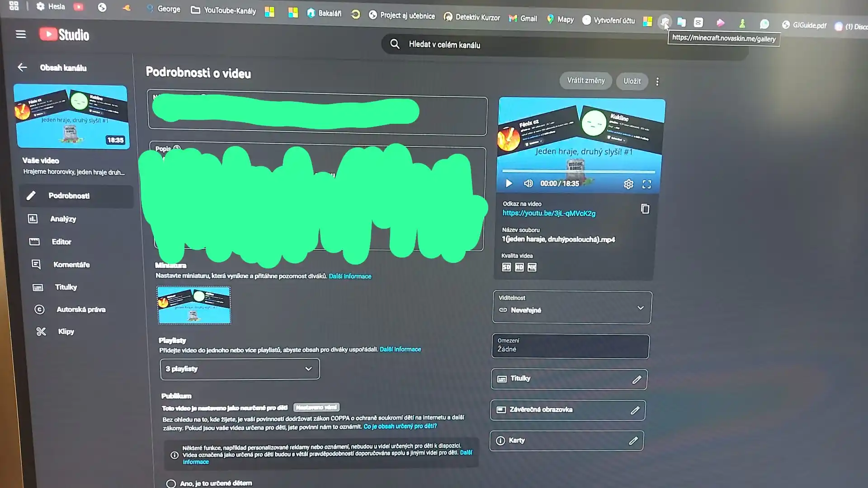The width and height of the screenshot is (868, 488).
Task: Click Další informace link under Miniatura
Action: 350,276
